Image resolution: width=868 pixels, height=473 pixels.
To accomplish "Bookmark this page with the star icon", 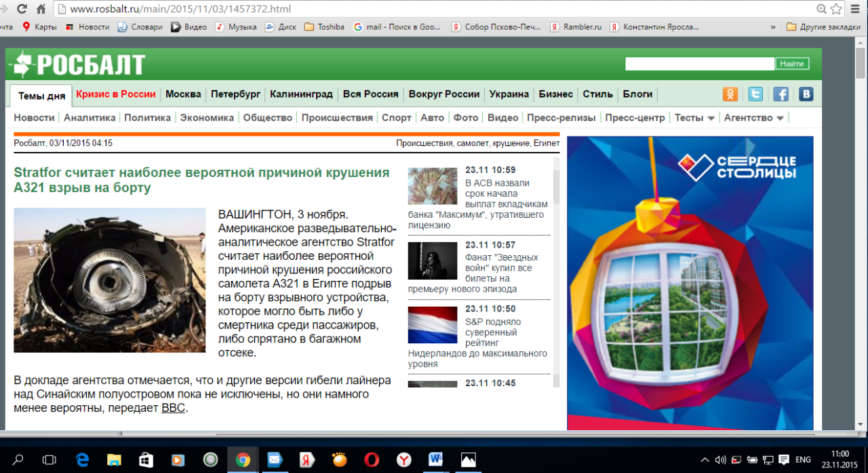I will click(x=836, y=9).
